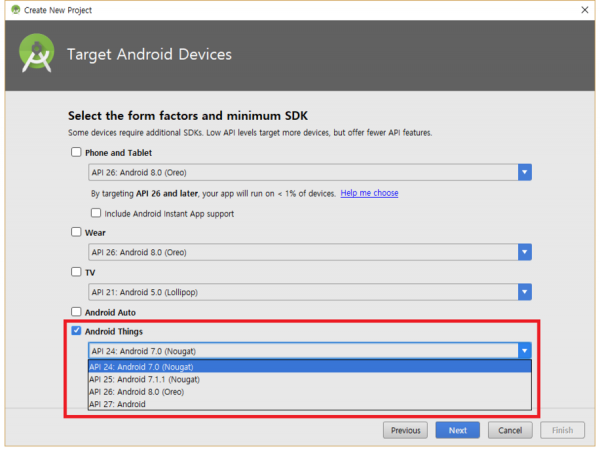Expand the Wear minimum SDK dropdown arrow

point(525,252)
